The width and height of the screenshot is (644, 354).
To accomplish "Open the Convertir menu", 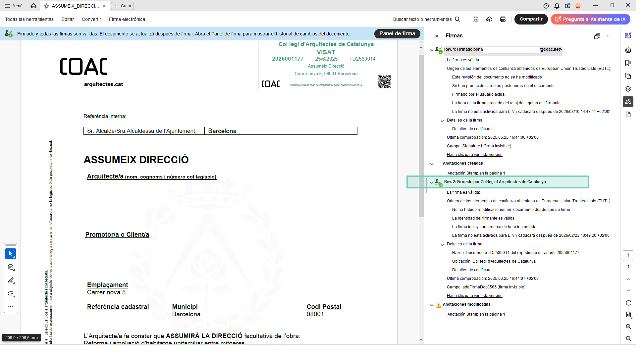I will pos(91,19).
